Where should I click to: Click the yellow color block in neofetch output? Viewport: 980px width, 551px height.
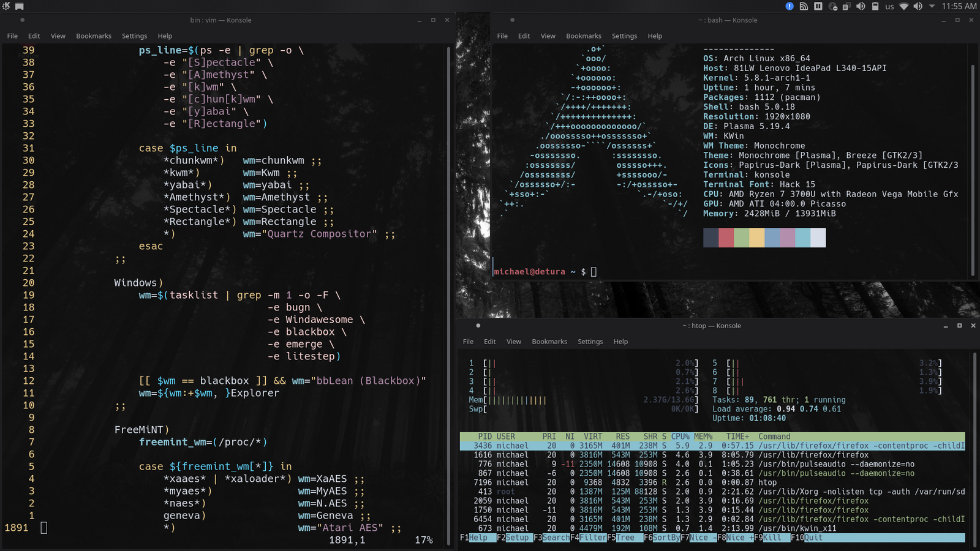[756, 238]
